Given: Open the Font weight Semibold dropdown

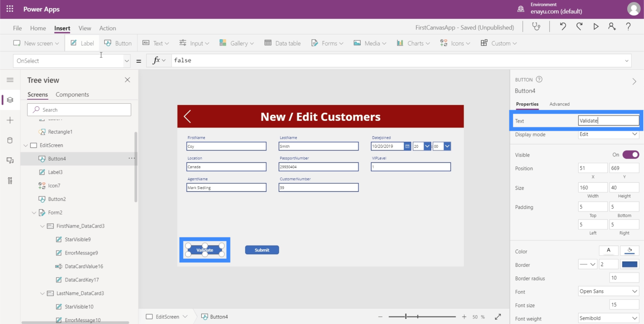Looking at the screenshot, I should point(608,318).
